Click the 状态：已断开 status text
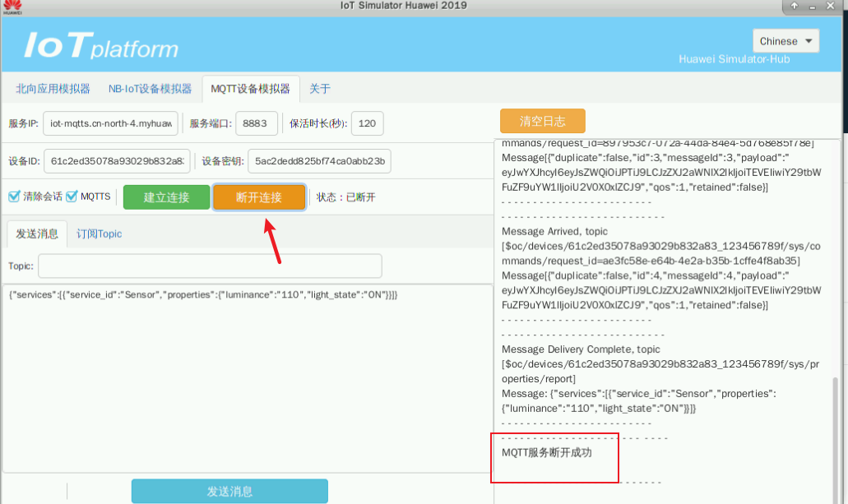Viewport: 848px width, 504px height. pos(345,197)
